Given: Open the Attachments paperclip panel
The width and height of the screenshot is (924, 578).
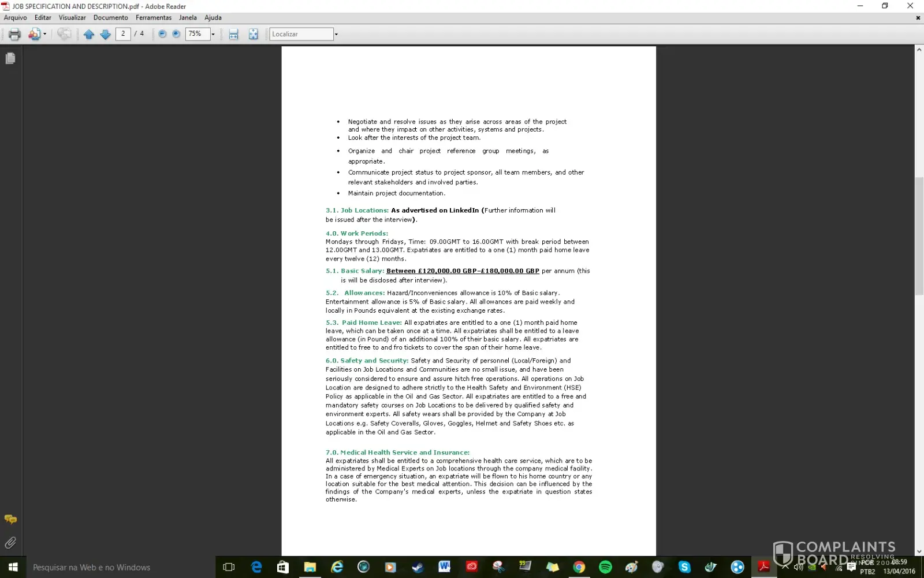Looking at the screenshot, I should [x=10, y=543].
